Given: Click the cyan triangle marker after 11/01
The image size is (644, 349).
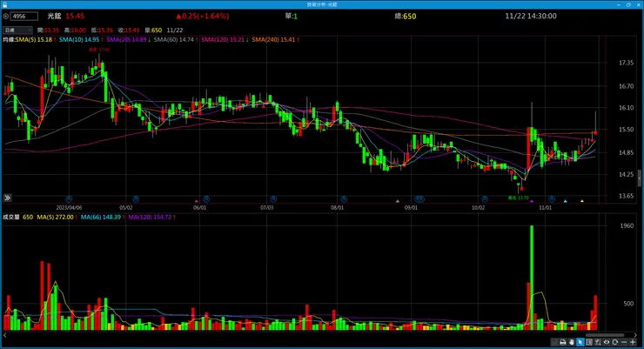Looking at the screenshot, I should point(565,201).
